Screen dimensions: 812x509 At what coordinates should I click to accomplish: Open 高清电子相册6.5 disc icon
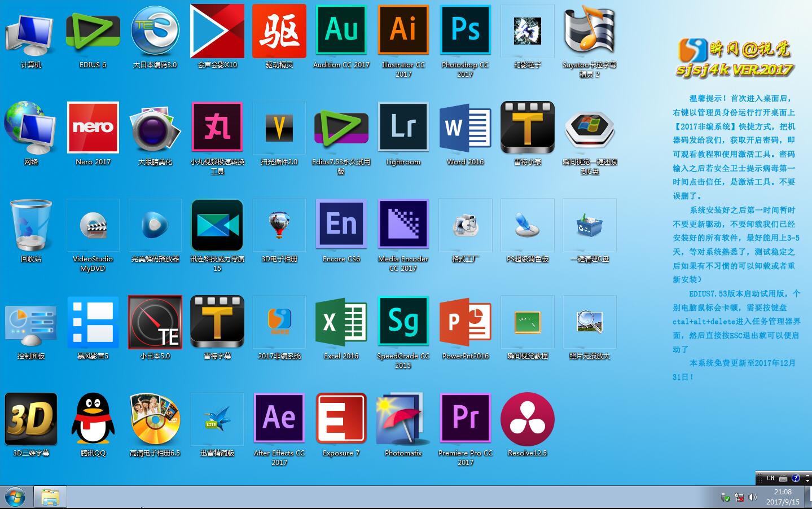155,419
